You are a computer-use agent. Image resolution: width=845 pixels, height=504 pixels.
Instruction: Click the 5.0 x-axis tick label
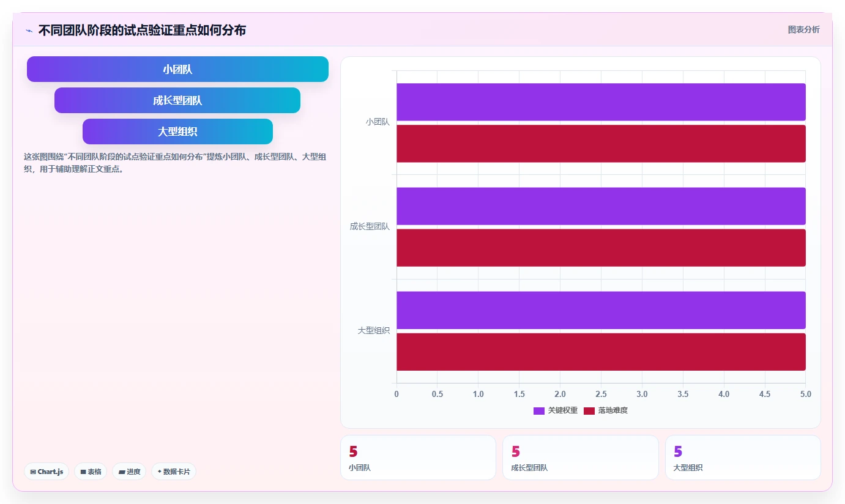click(x=805, y=395)
